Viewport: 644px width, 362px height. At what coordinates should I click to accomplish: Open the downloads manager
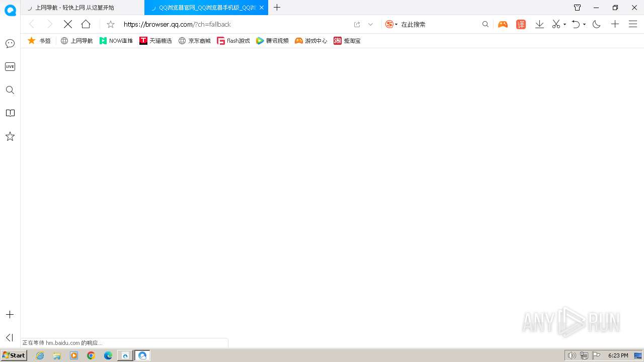(x=540, y=24)
